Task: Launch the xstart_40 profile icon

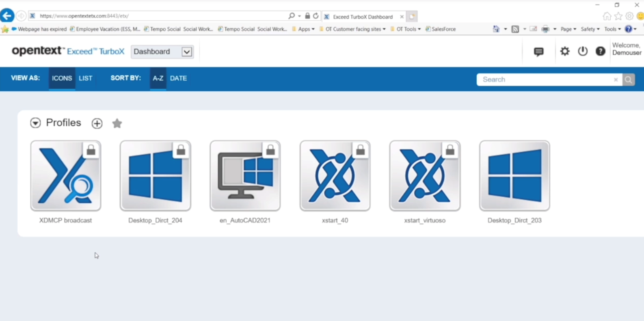Action: click(335, 176)
